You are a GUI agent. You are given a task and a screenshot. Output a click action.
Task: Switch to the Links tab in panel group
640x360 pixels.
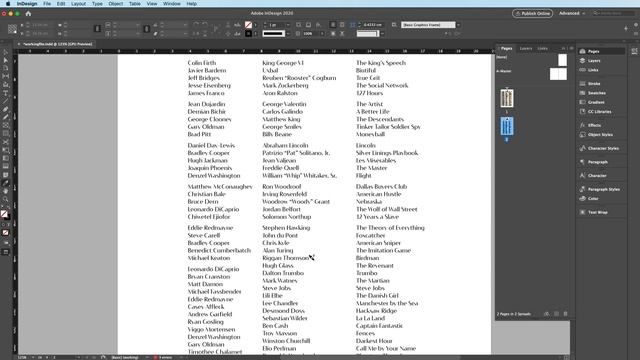(542, 49)
